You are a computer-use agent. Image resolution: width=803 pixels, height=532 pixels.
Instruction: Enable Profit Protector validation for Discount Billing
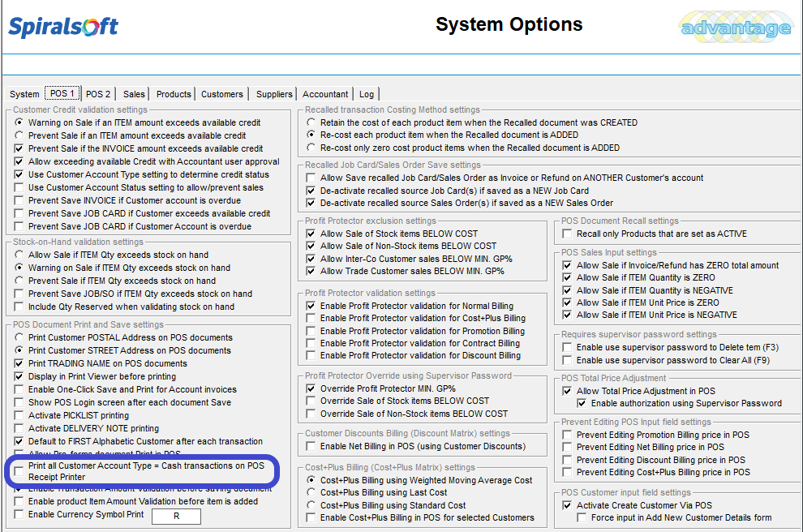311,355
